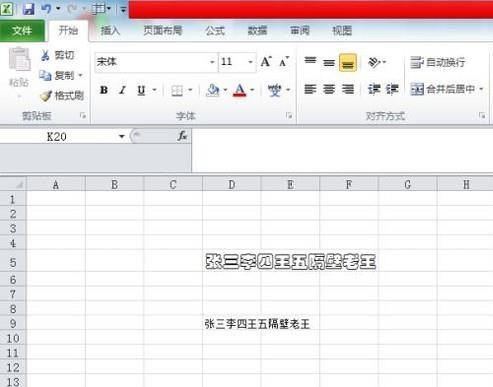493x387 pixels.
Task: Toggle bold formatting (B)
Action: [x=104, y=90]
